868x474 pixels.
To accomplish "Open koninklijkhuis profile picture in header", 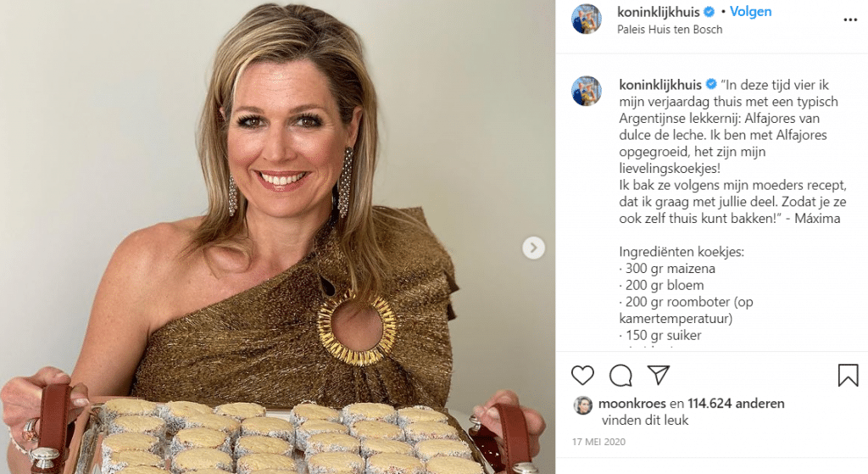I will click(x=587, y=20).
